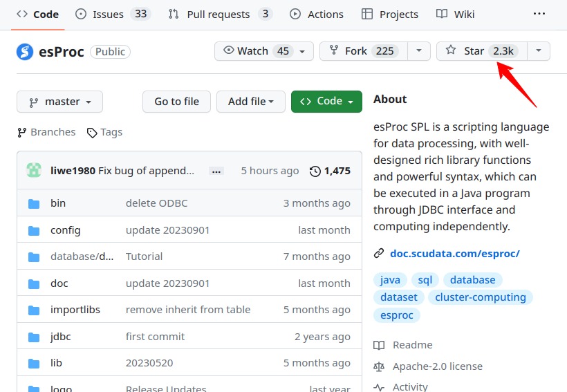Open the green Code clone dropdown
The width and height of the screenshot is (567, 392).
[326, 102]
